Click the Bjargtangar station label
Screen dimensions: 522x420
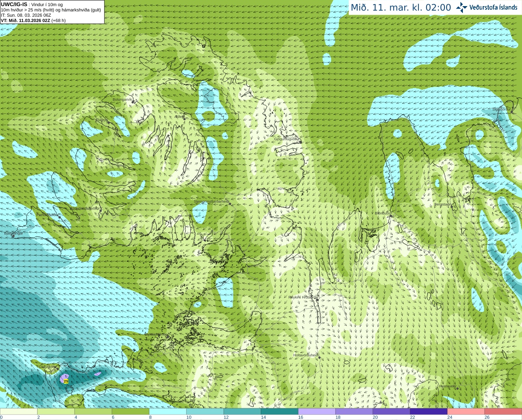(x=13, y=233)
